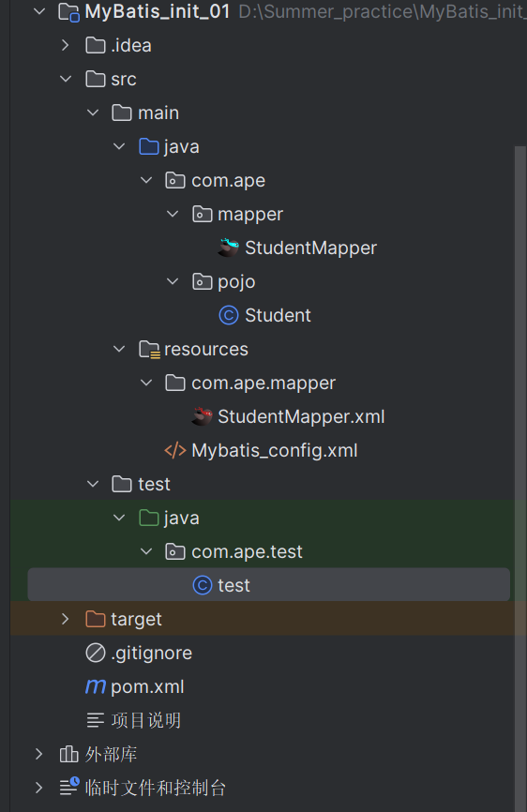
Task: Click the Mybatis_config.xml XML file icon
Action: pyautogui.click(x=175, y=450)
